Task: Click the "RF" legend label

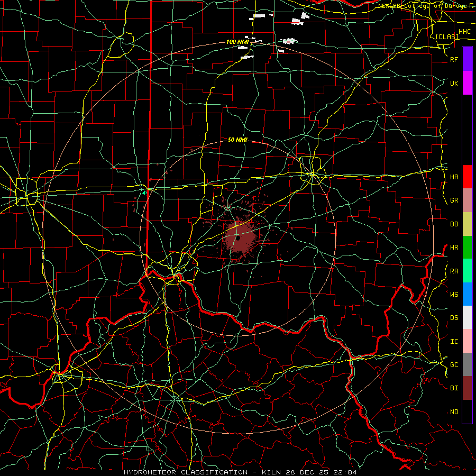Action: (x=454, y=60)
